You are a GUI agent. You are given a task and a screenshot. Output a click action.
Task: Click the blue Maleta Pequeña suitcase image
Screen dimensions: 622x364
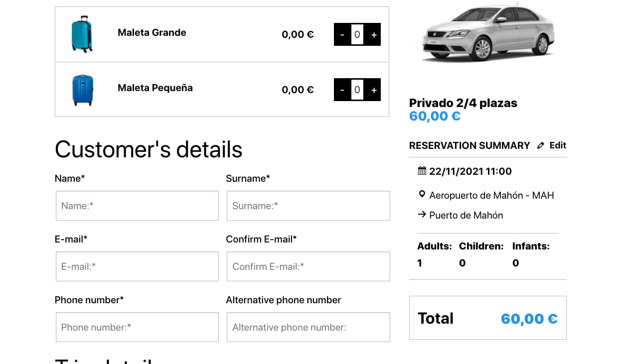(x=83, y=90)
